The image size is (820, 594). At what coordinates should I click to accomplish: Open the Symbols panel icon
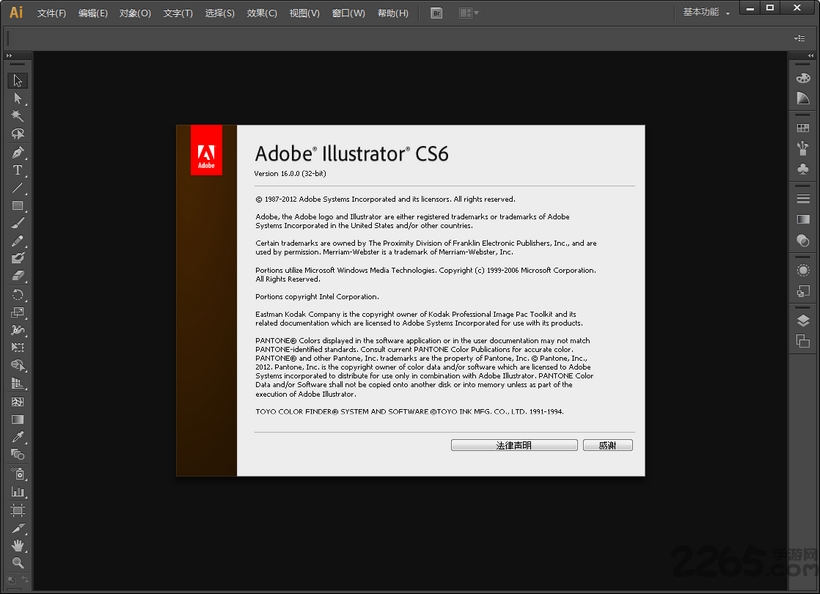(802, 170)
